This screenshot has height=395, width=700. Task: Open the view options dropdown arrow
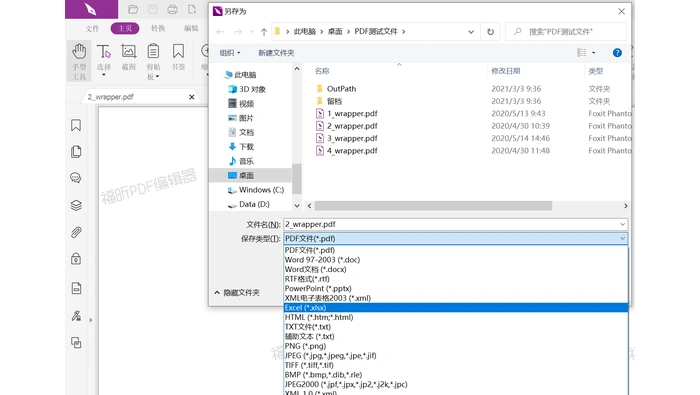pos(593,53)
